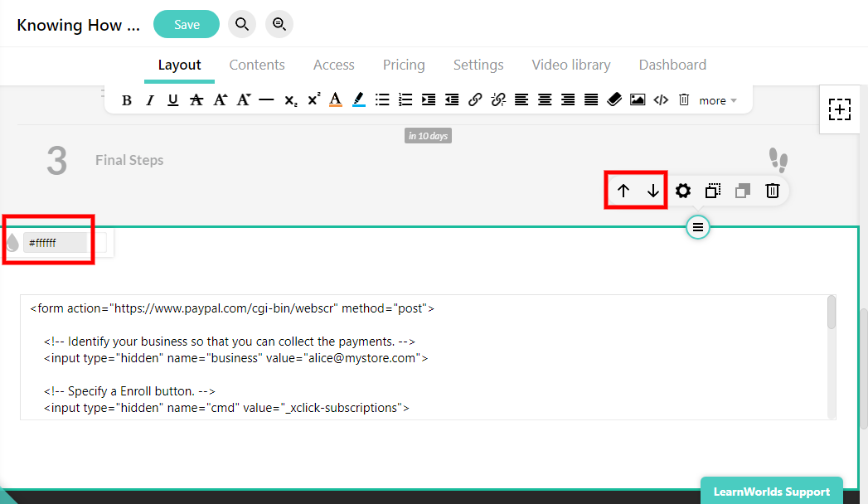The height and width of the screenshot is (504, 868).
Task: Move the section down with the arrow
Action: coord(653,191)
